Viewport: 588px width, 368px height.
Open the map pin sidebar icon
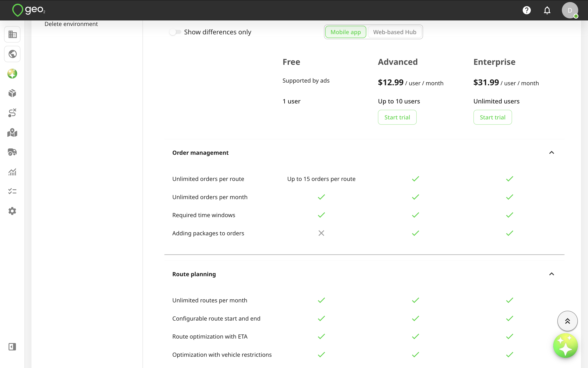click(12, 133)
